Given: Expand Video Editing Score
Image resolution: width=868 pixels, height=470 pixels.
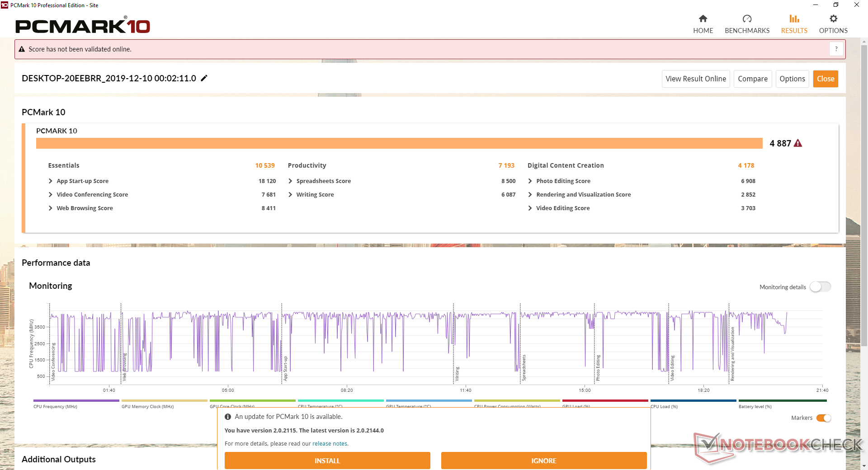Looking at the screenshot, I should 530,208.
